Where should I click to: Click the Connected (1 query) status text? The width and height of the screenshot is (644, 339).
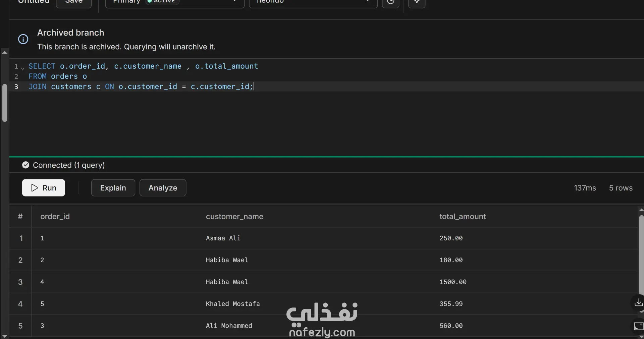tap(69, 165)
